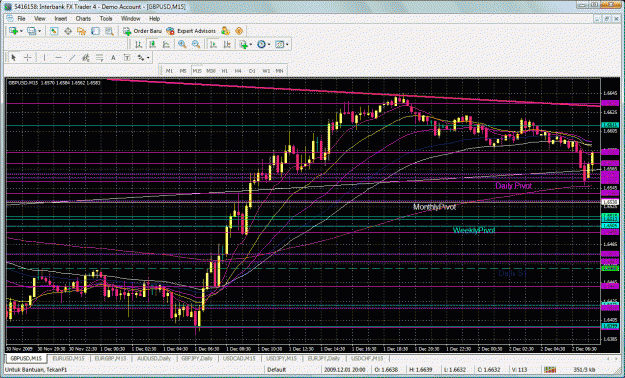Click the MQL community user icon
The width and height of the screenshot is (625, 378).
click(x=225, y=31)
